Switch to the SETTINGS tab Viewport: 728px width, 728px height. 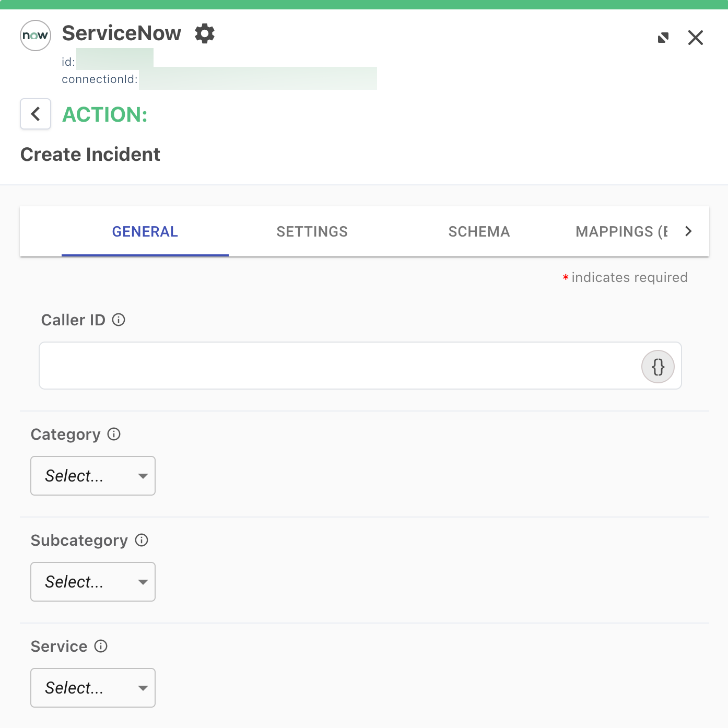[x=312, y=231]
